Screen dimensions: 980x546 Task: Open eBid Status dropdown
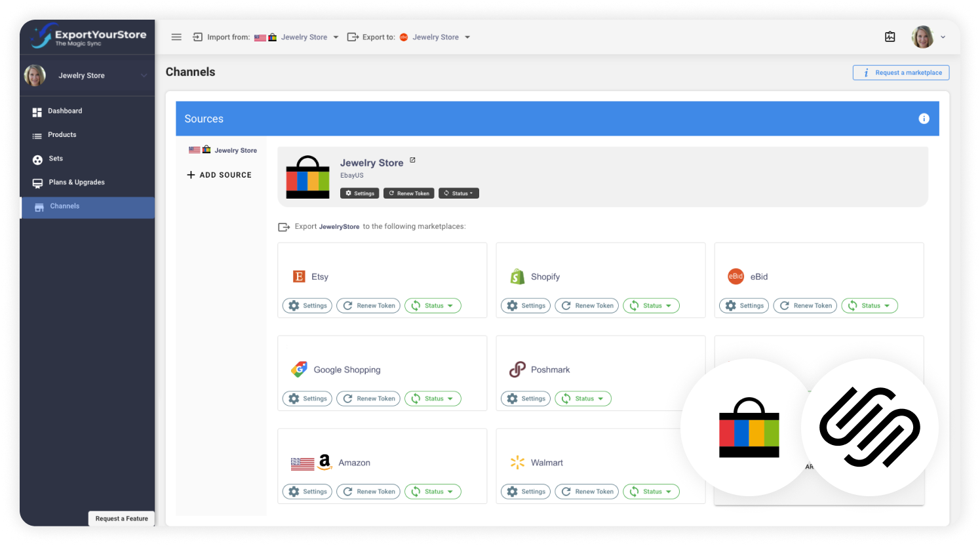[869, 305]
